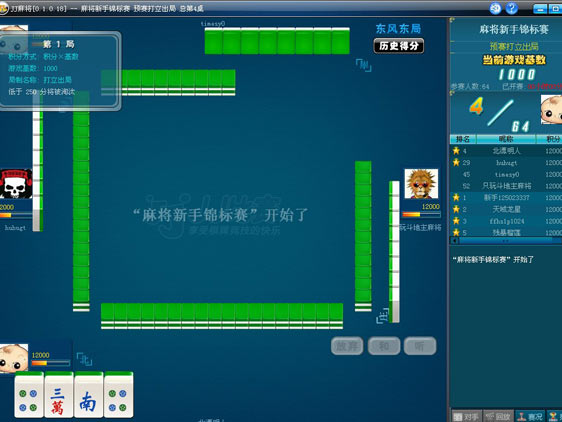Viewport: 562px width, 422px height.
Task: Click the round settings icon beside help
Action: click(x=495, y=8)
